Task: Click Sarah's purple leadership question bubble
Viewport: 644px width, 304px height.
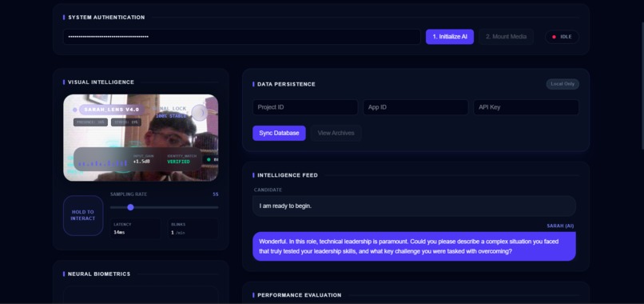Action: tap(414, 246)
